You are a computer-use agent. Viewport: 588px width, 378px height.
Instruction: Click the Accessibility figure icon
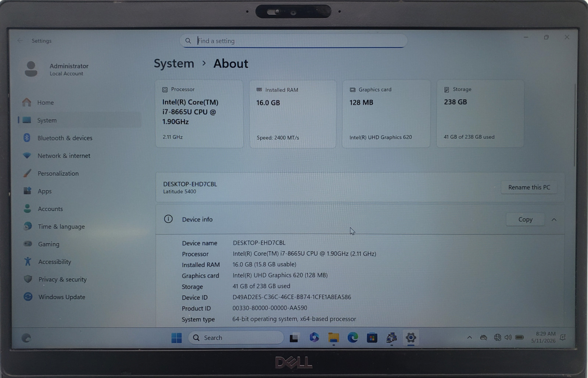[x=28, y=261]
